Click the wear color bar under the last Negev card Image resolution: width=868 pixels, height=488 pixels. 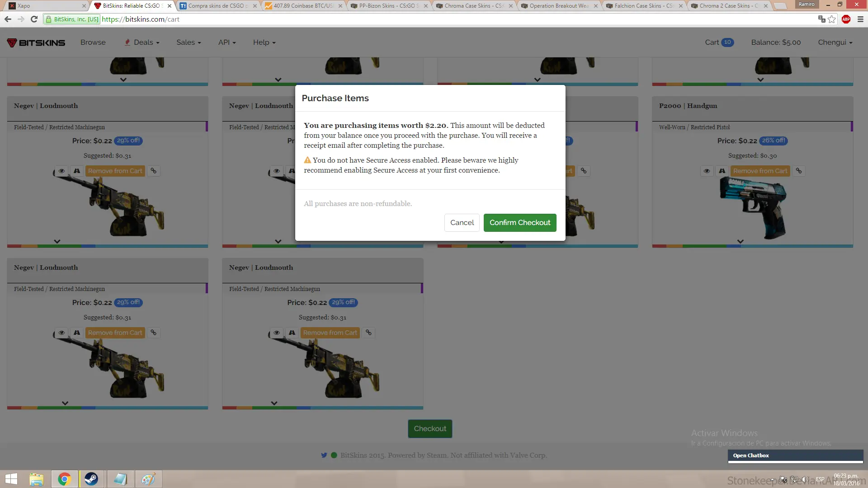(x=322, y=408)
